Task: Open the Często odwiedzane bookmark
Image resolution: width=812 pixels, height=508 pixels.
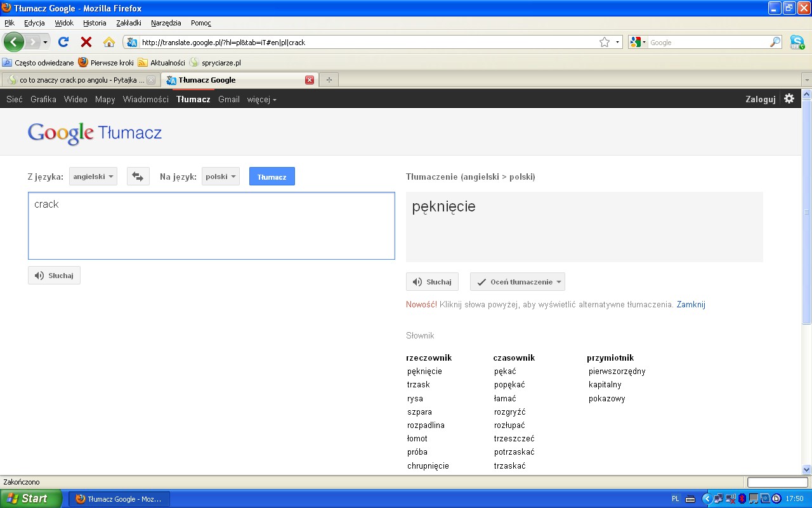Action: 39,63
